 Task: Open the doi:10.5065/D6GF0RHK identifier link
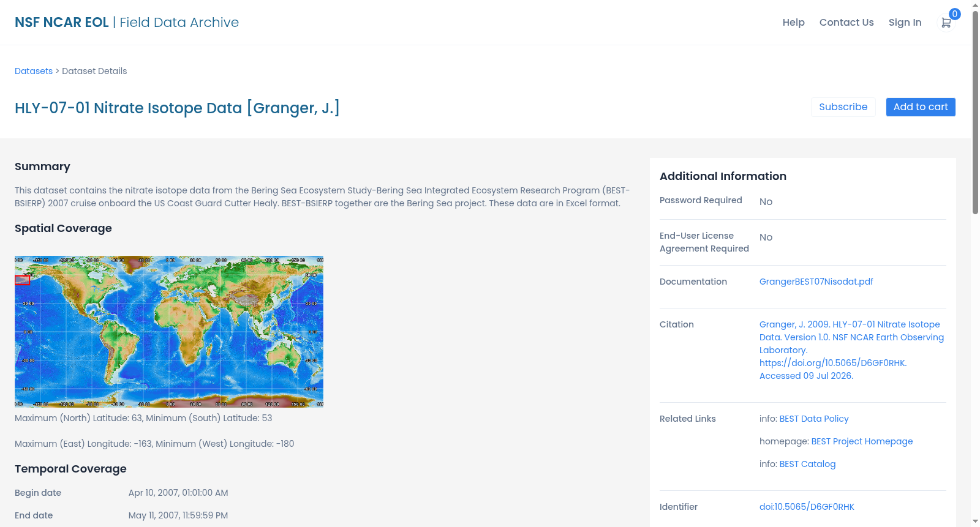pos(807,507)
